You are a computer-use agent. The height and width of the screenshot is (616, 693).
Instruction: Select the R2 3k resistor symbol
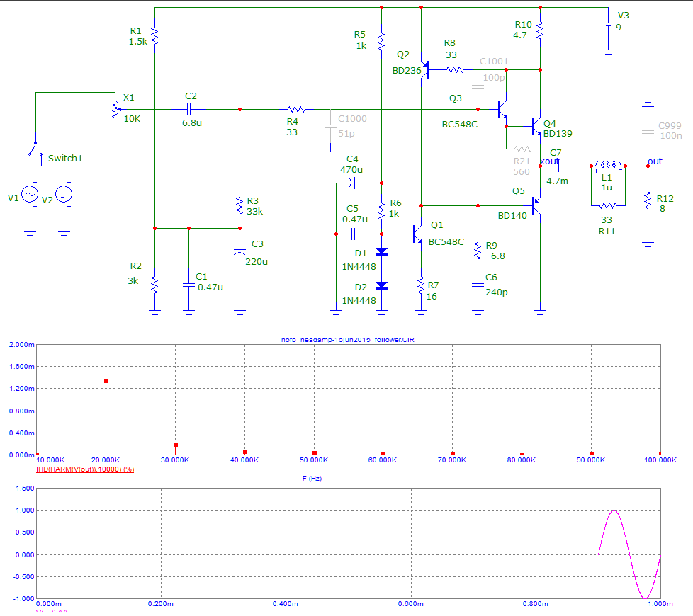(x=154, y=285)
